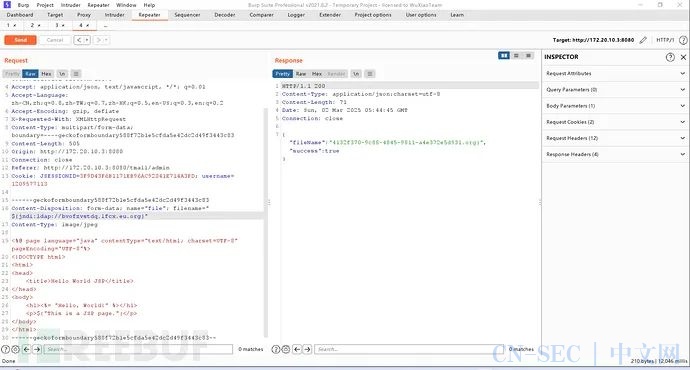Open the Window menu

[126, 5]
